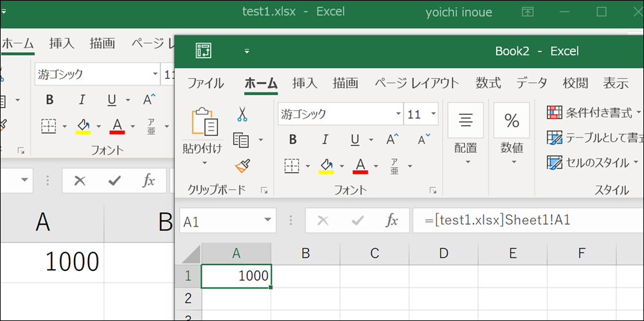
Task: Open clipboard pane launcher in Book2
Action: (265, 190)
